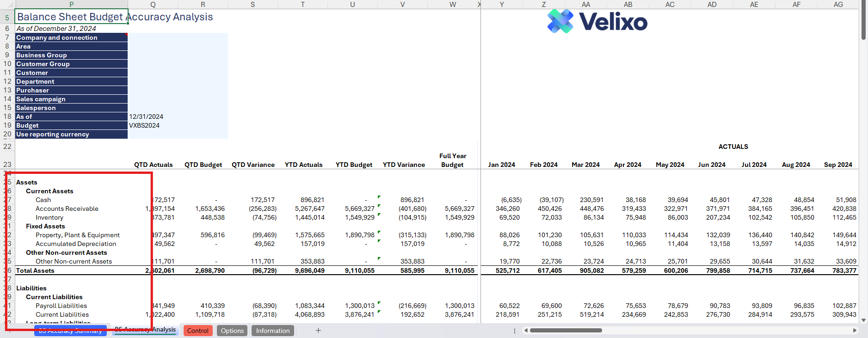Open the Options sheet tab
This screenshot has height=338, width=868.
[x=232, y=331]
